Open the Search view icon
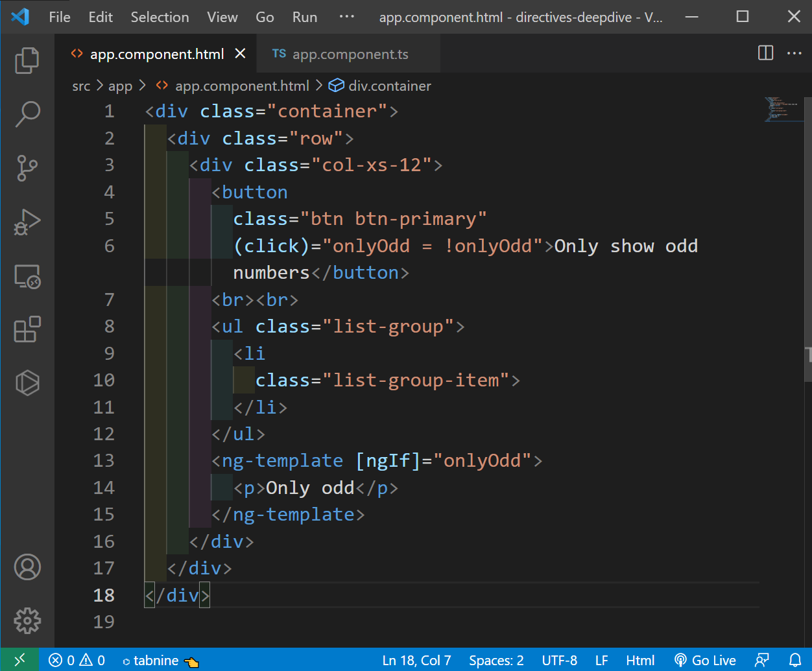This screenshot has width=812, height=671. tap(27, 114)
